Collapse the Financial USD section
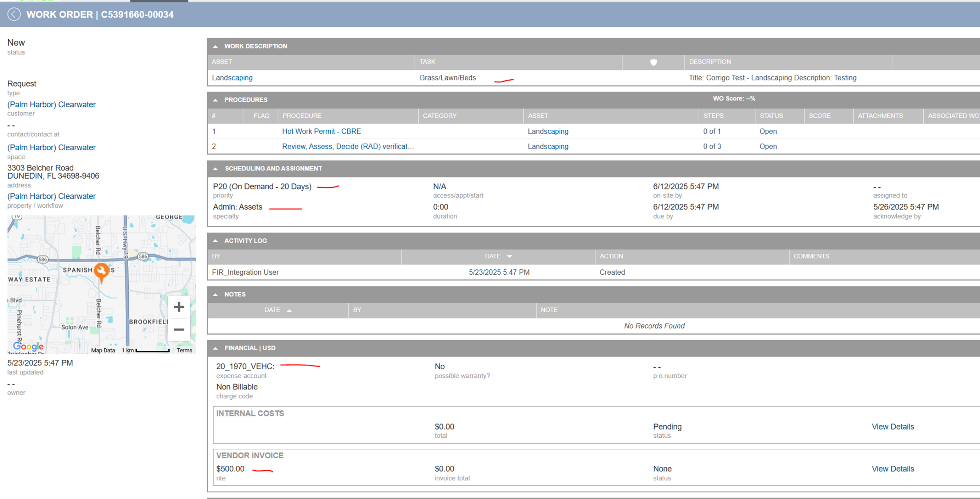 click(215, 348)
